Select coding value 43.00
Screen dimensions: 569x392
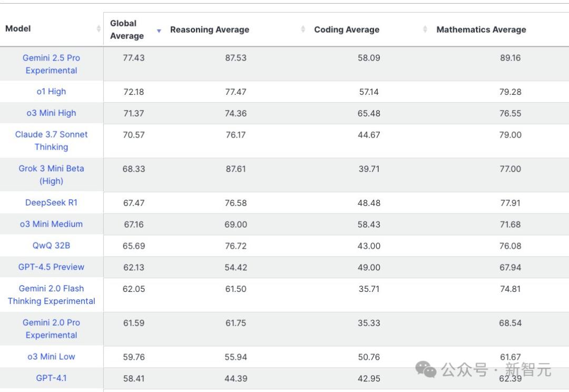point(369,246)
